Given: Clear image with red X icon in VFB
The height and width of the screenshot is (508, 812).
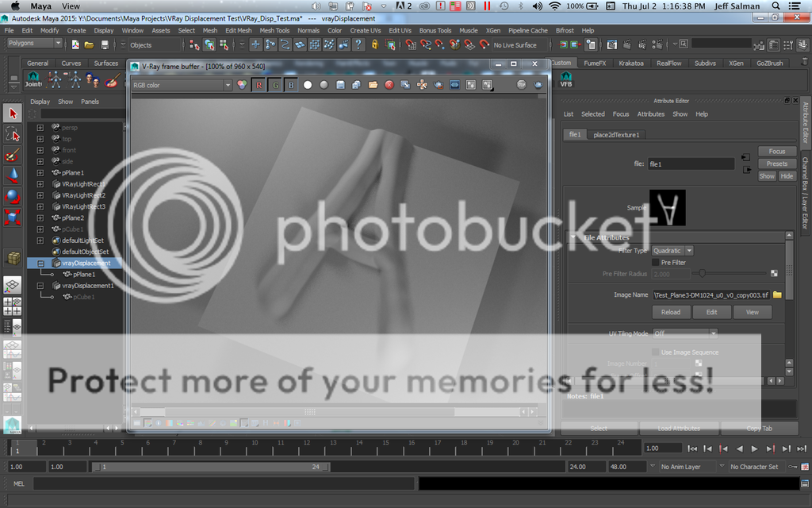Looking at the screenshot, I should point(389,85).
